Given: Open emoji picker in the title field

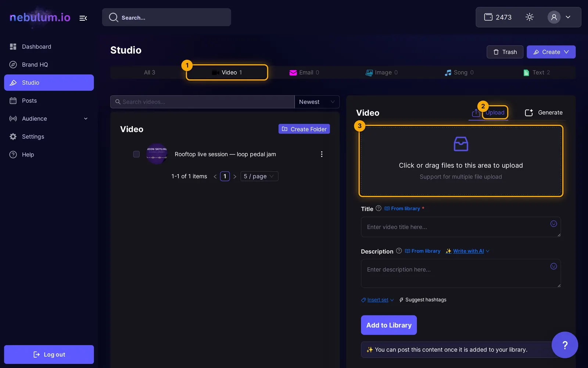Looking at the screenshot, I should click(553, 224).
